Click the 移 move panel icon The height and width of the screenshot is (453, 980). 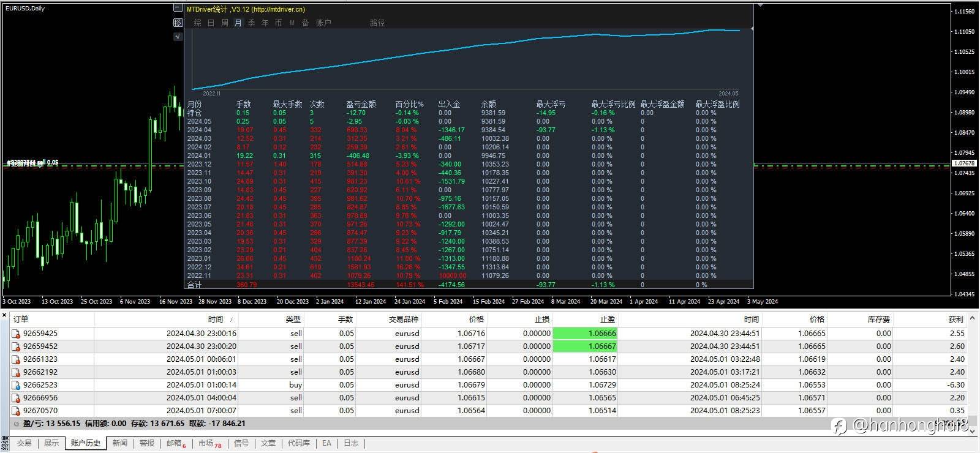pos(178,23)
